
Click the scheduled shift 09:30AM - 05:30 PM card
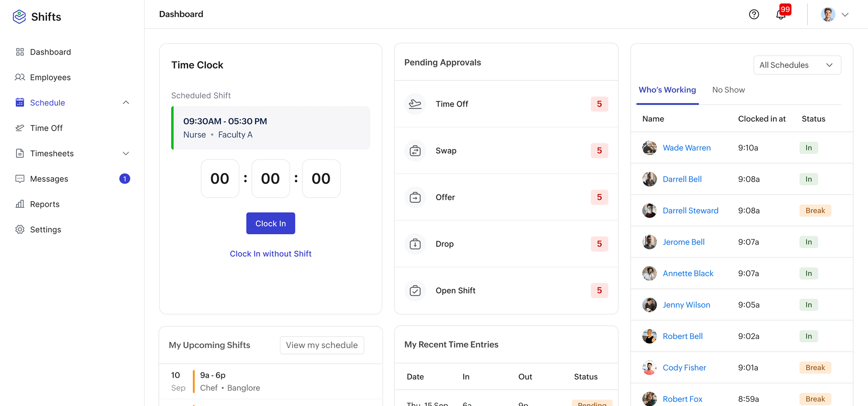click(x=271, y=128)
